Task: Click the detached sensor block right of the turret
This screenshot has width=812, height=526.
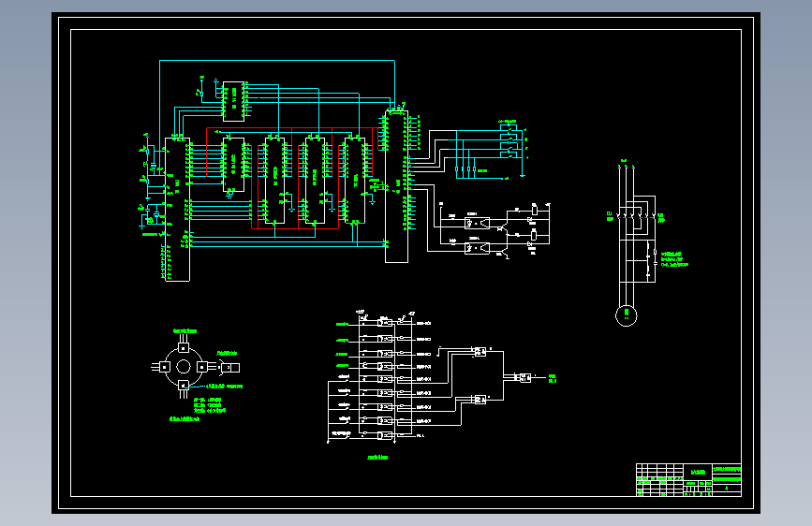Action: [x=231, y=368]
